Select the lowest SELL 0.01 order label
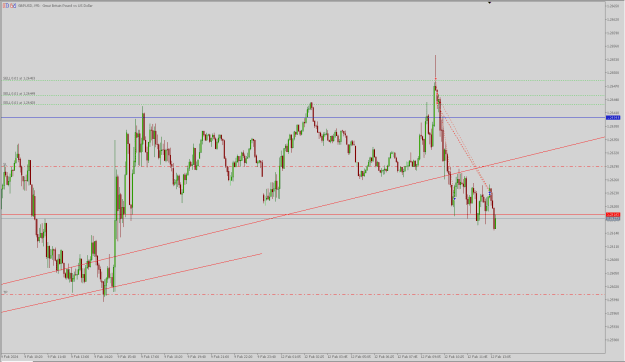625x362 pixels. 19,103
